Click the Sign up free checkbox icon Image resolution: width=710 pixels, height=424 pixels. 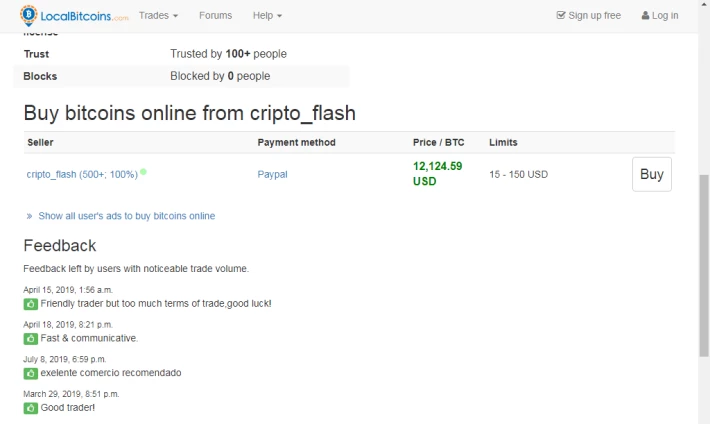point(561,15)
